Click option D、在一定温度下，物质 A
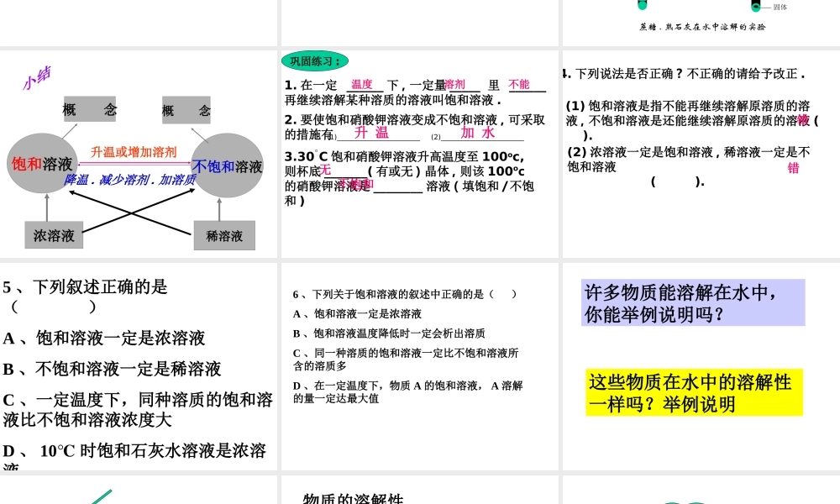Viewport: 840px width, 504px height. 407,392
